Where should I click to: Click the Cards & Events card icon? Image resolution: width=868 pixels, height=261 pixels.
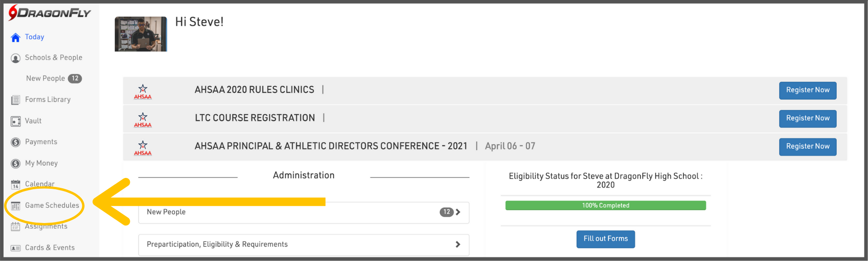tap(15, 248)
